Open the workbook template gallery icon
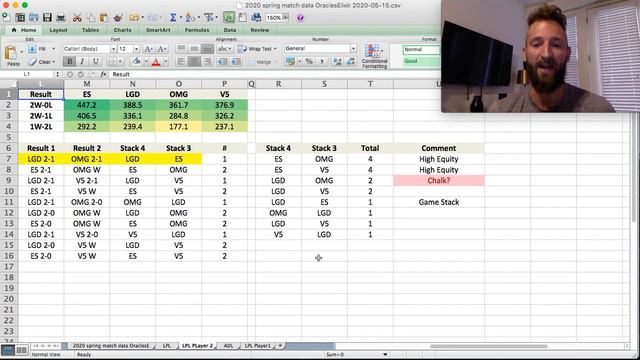Screen dimensions: 640x360 coord(20,17)
